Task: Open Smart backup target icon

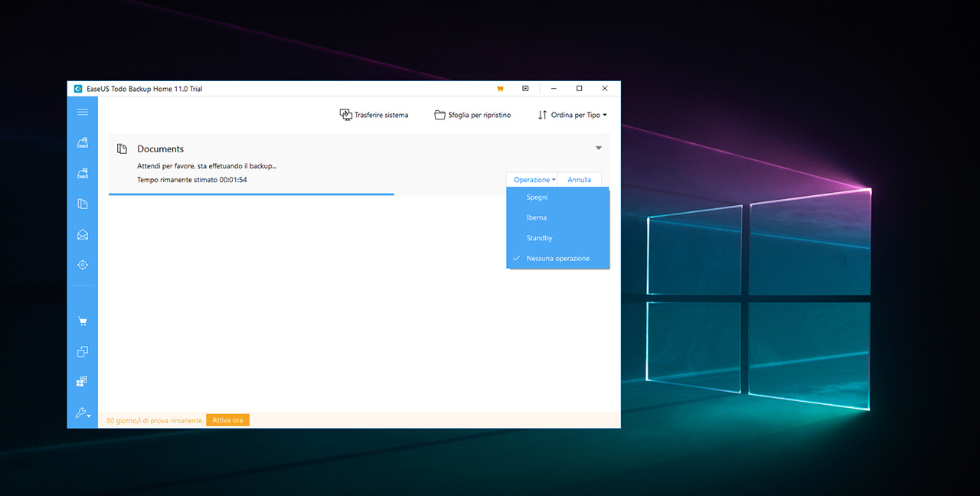Action: click(83, 265)
